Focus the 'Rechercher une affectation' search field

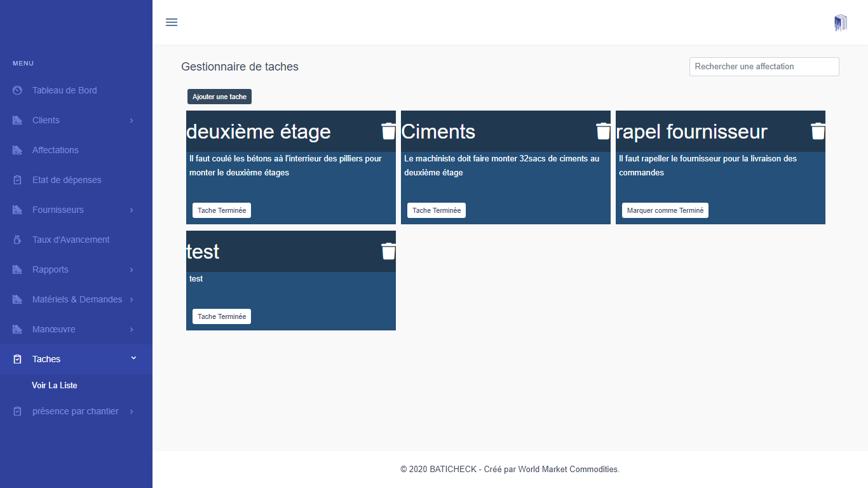(x=764, y=67)
